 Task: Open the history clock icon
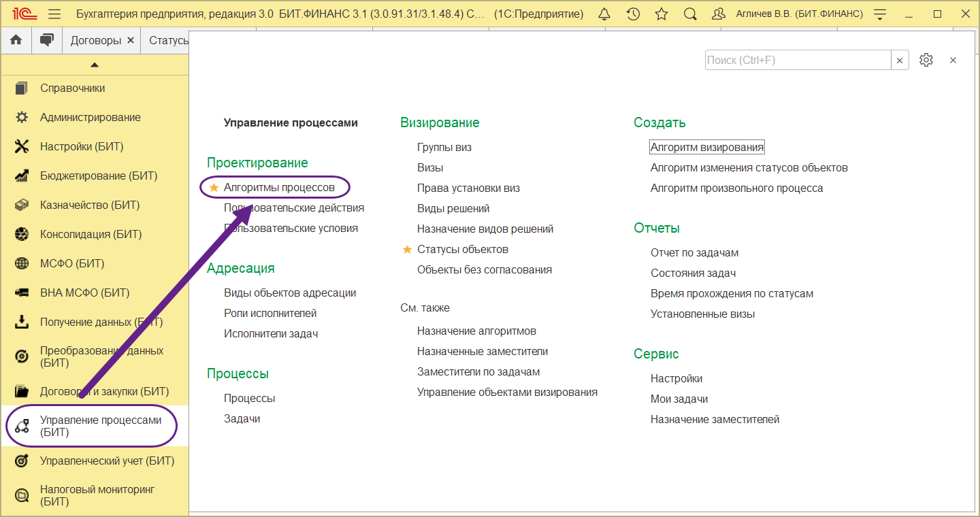632,14
